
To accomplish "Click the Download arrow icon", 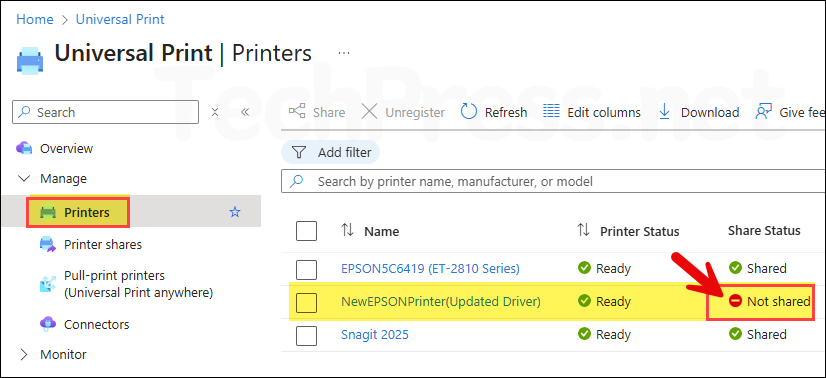I will 665,112.
